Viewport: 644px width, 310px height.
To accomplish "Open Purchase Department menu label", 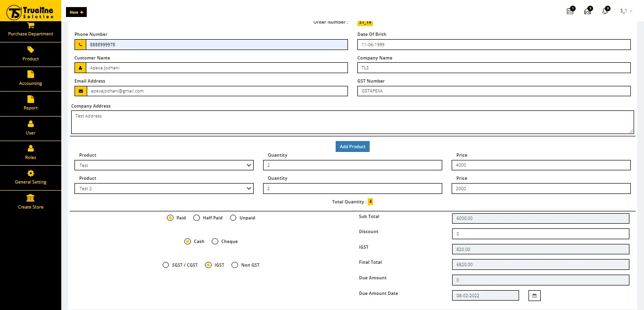I will tap(31, 34).
